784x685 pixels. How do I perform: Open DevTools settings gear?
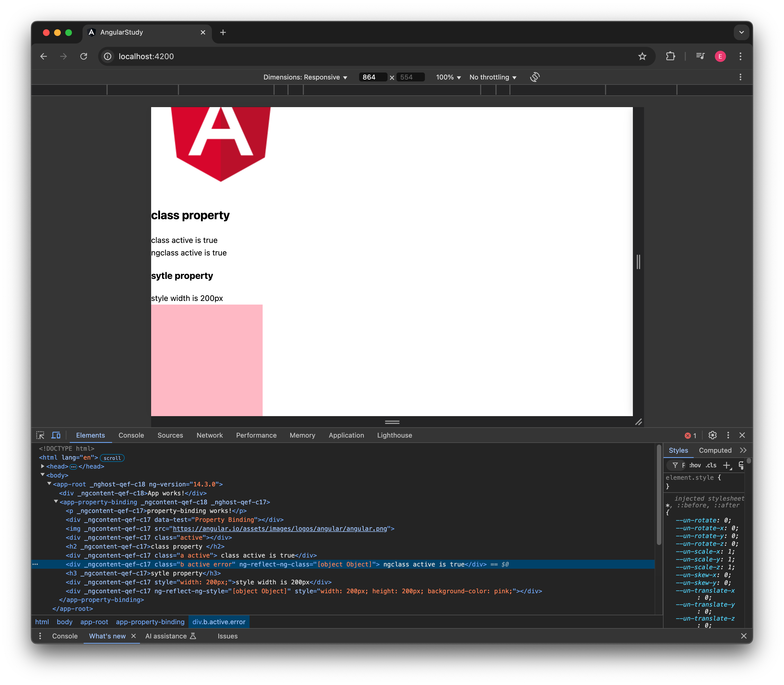tap(712, 435)
